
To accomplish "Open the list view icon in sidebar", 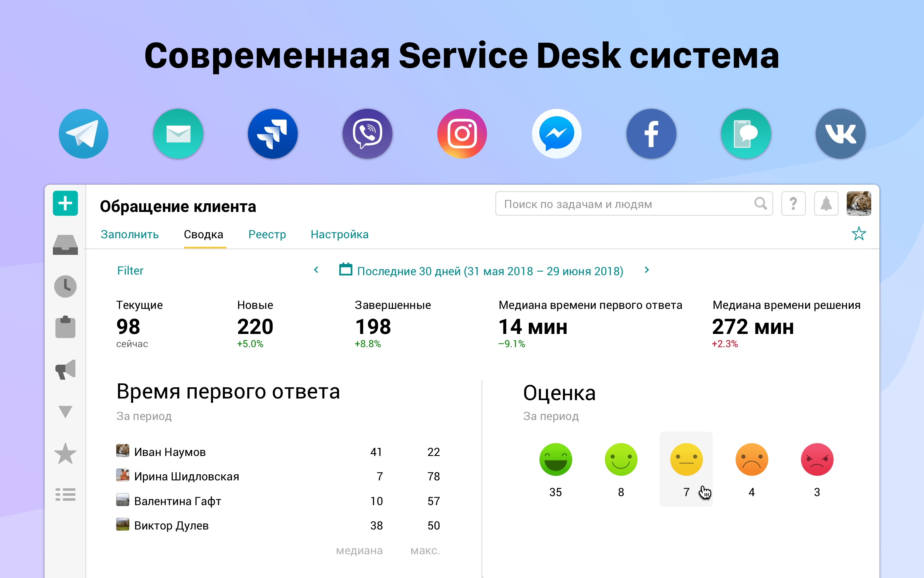I will 65,494.
